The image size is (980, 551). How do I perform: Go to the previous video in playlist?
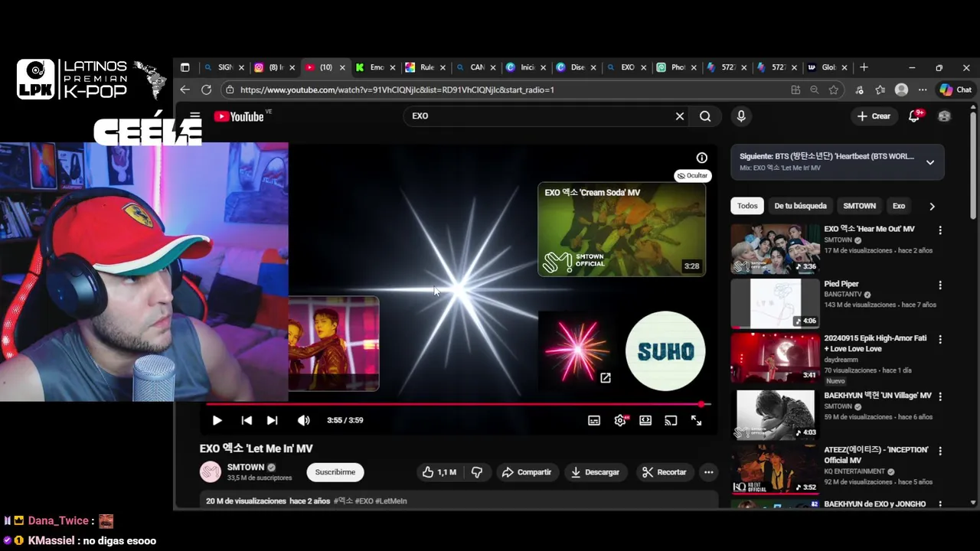247,420
